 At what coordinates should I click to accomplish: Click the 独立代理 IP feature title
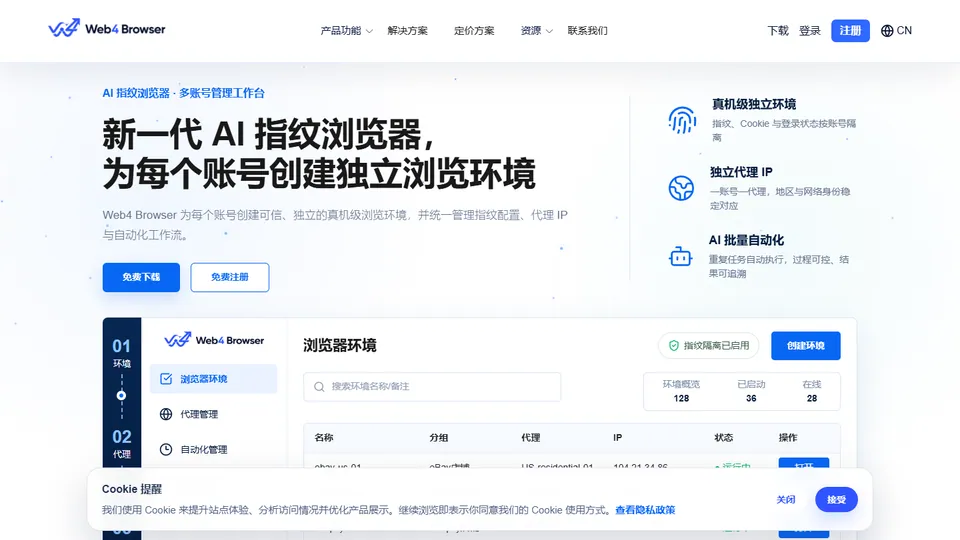[741, 172]
